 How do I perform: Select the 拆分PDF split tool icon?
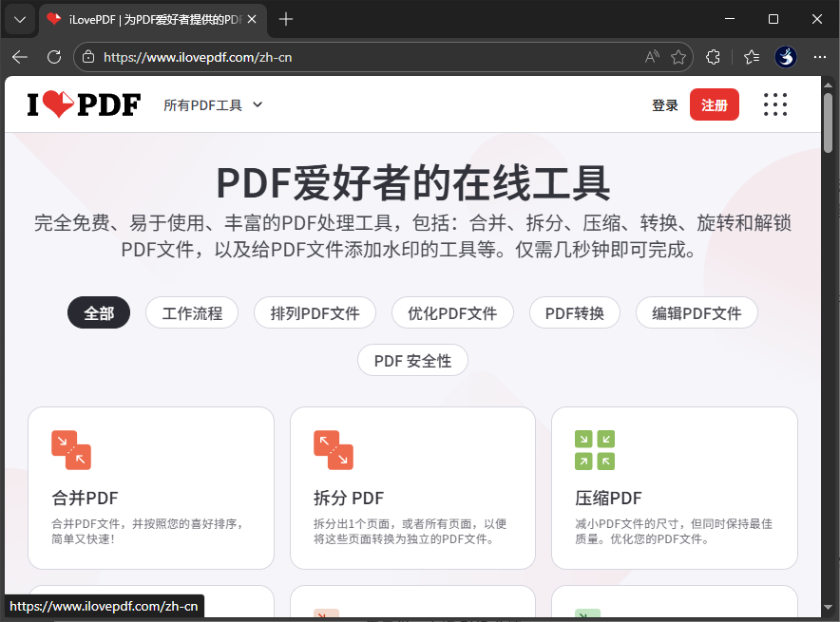(x=333, y=451)
